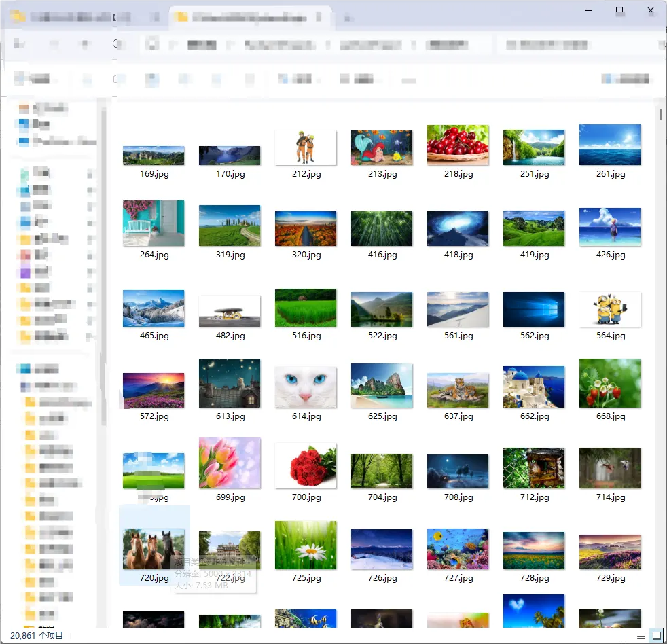Select the Santorini blue domes thumbnail 662.jpg

(x=534, y=387)
